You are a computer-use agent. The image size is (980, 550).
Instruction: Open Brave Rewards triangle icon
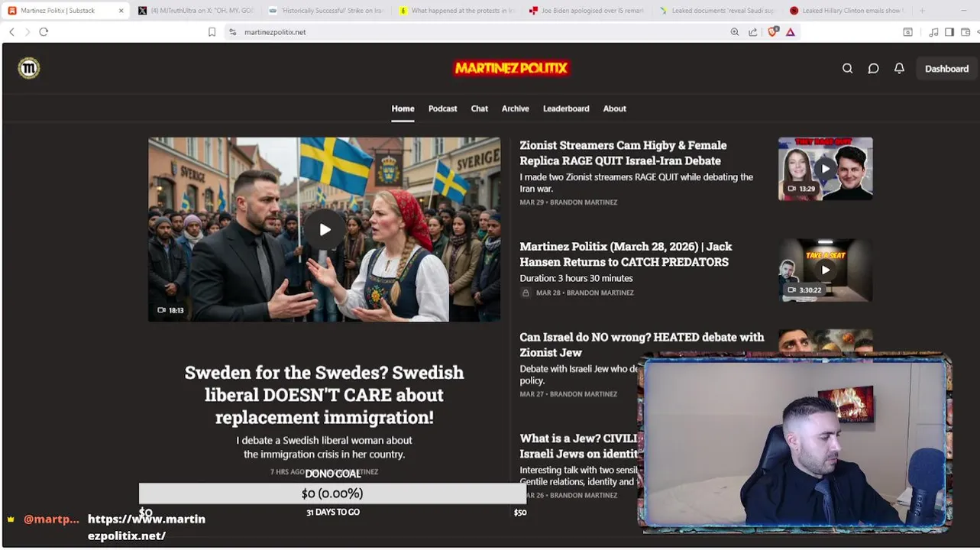[x=791, y=32]
